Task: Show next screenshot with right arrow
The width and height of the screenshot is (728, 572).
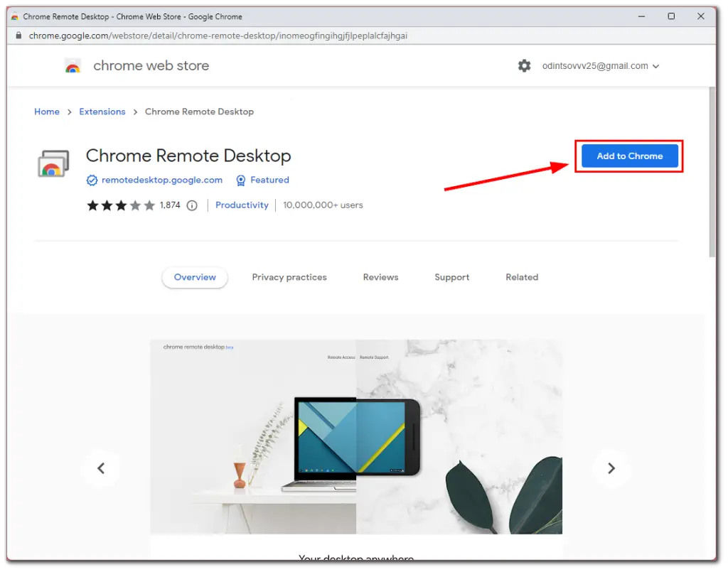Action: [611, 468]
